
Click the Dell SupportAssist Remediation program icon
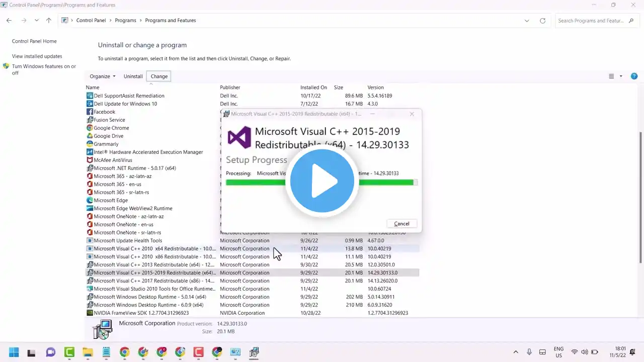tap(90, 96)
